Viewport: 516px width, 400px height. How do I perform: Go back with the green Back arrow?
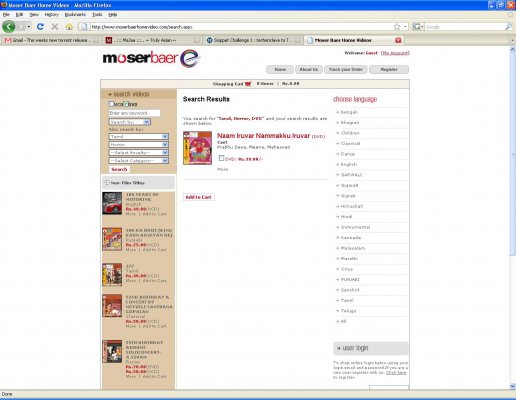pyautogui.click(x=9, y=26)
